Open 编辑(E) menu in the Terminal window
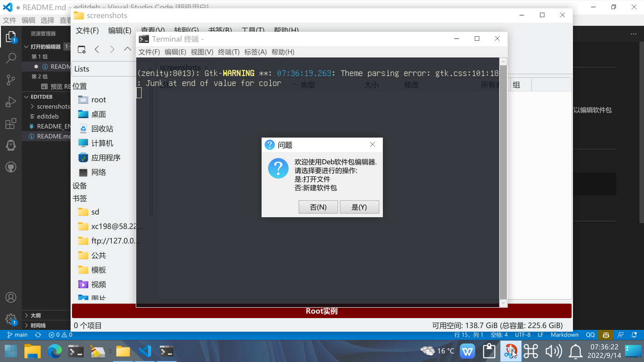This screenshot has width=644, height=362. point(176,52)
